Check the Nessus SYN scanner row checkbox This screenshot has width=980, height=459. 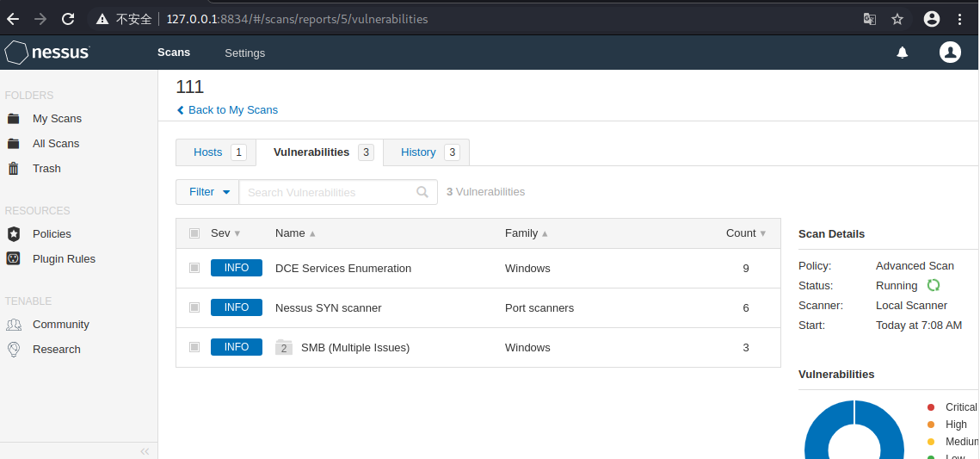click(194, 307)
